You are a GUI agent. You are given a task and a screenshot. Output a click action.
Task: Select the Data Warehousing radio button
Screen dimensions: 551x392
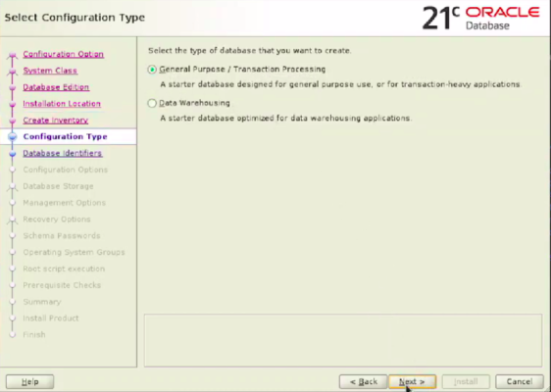pos(152,103)
